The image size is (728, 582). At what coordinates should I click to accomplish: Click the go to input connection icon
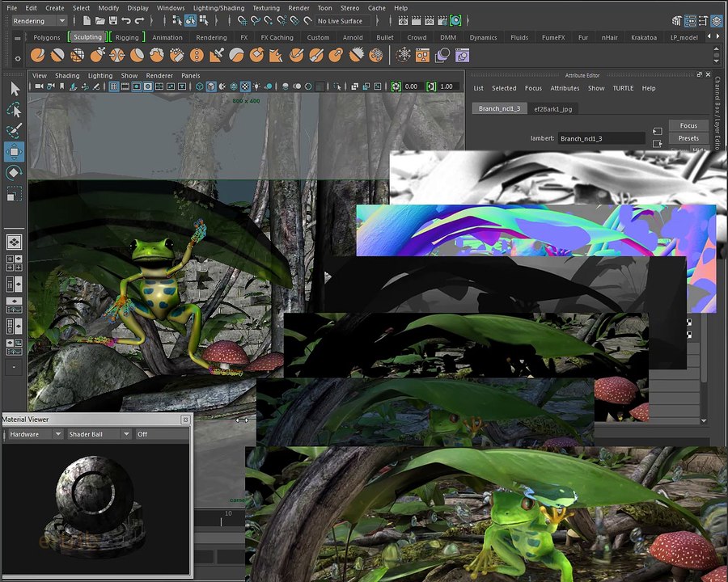point(657,131)
